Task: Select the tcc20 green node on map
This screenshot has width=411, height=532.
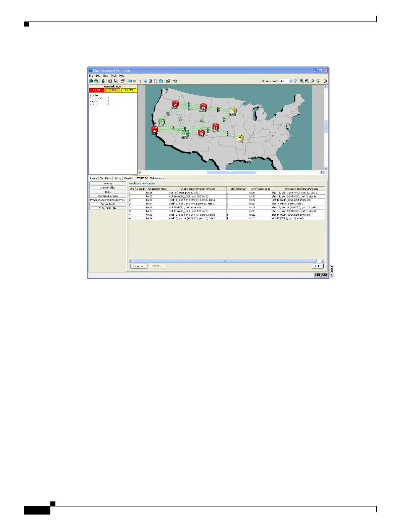Action: [x=185, y=134]
